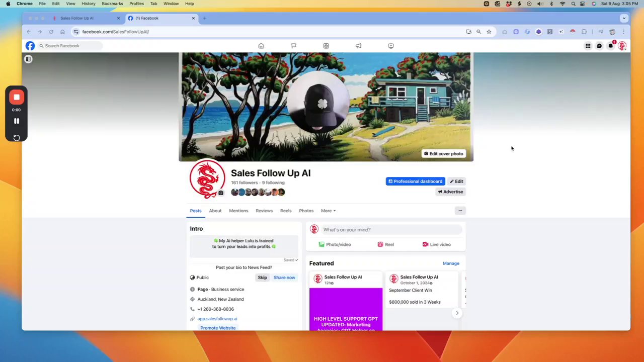Screen dimensions: 644x362
Task: Open the megaphone Ad Center icon
Action: tap(359, 46)
